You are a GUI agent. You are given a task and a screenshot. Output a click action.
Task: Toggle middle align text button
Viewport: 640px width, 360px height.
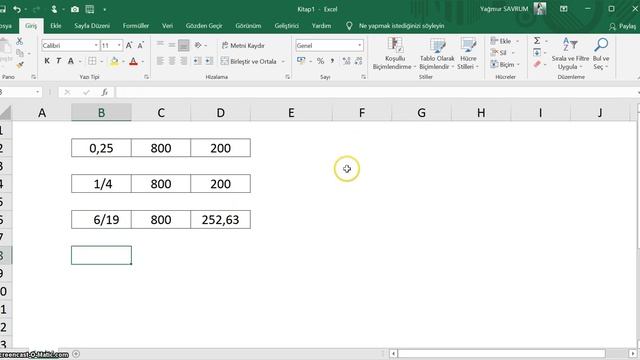click(172, 45)
